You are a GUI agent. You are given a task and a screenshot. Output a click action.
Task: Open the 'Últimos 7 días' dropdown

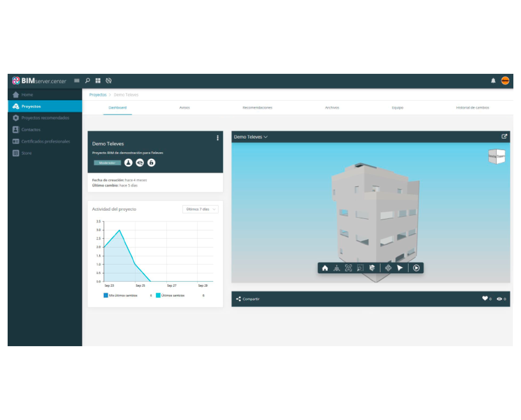coord(200,209)
